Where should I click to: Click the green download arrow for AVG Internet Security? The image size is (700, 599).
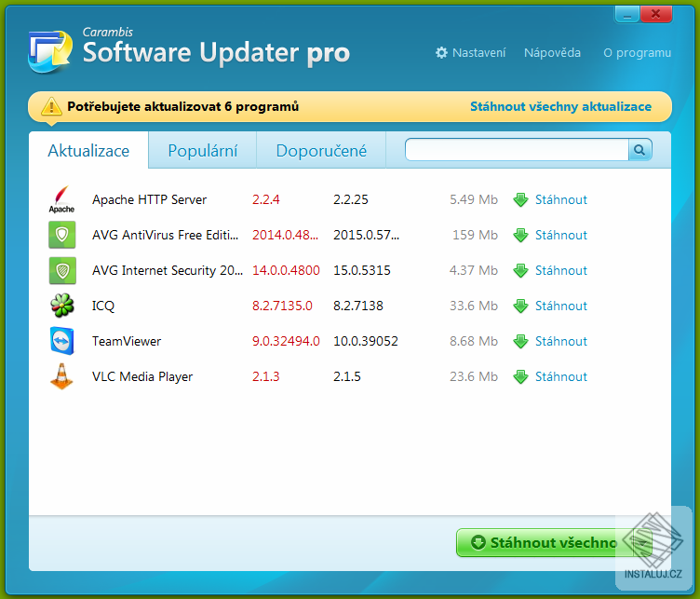coord(520,270)
